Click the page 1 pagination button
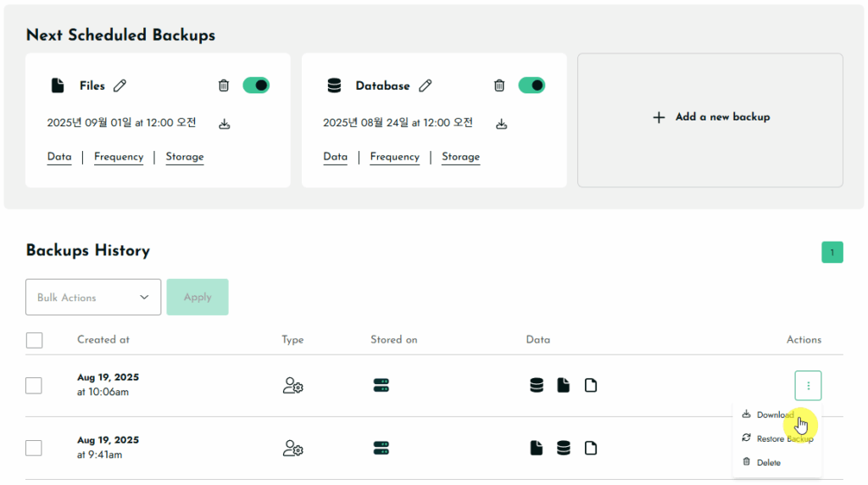Viewport: 868px width, 485px height. [832, 252]
